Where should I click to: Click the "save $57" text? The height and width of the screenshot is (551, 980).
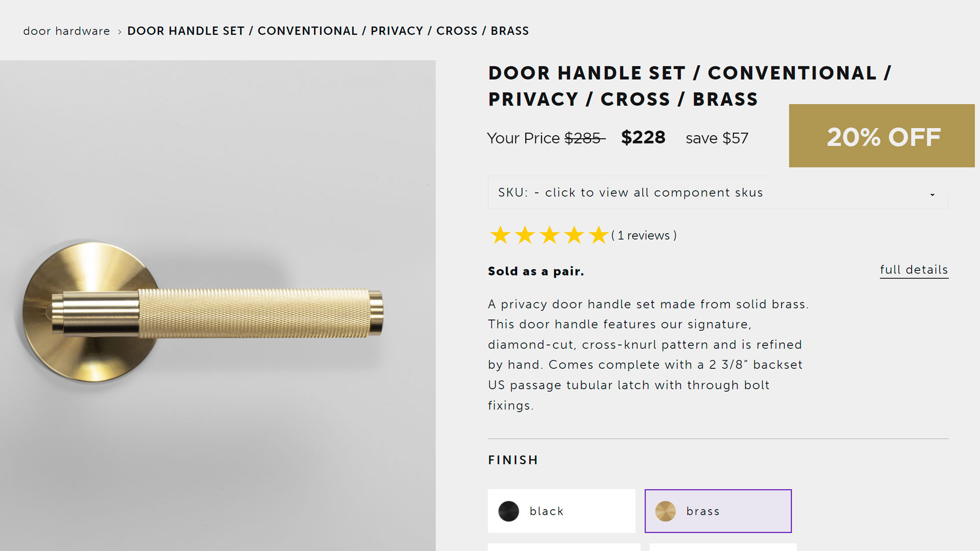717,138
